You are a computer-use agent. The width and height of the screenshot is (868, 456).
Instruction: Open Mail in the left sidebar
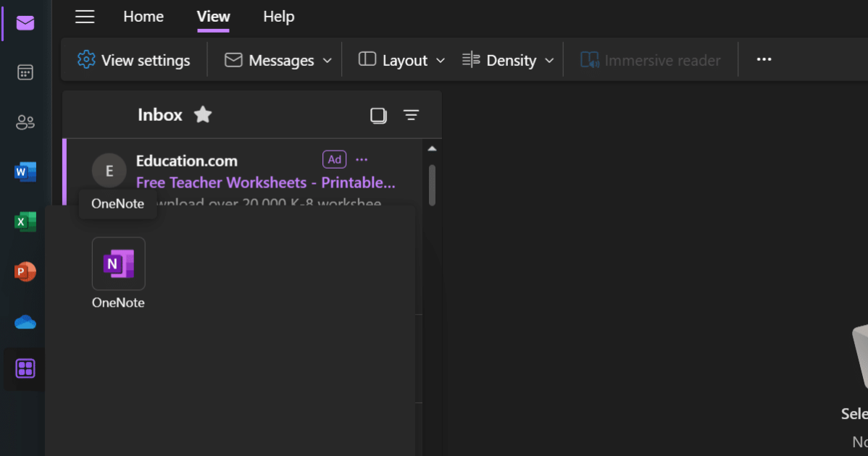tap(25, 23)
